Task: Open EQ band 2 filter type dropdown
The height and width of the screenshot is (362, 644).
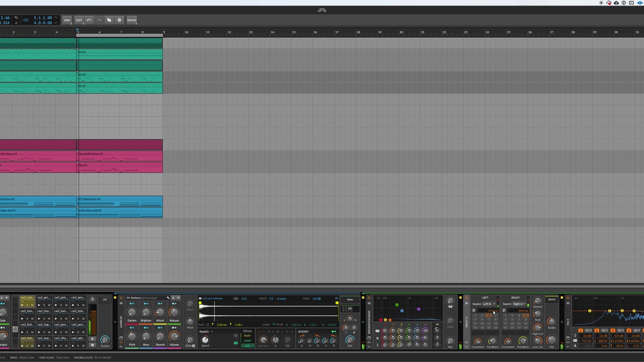Action: point(604,330)
